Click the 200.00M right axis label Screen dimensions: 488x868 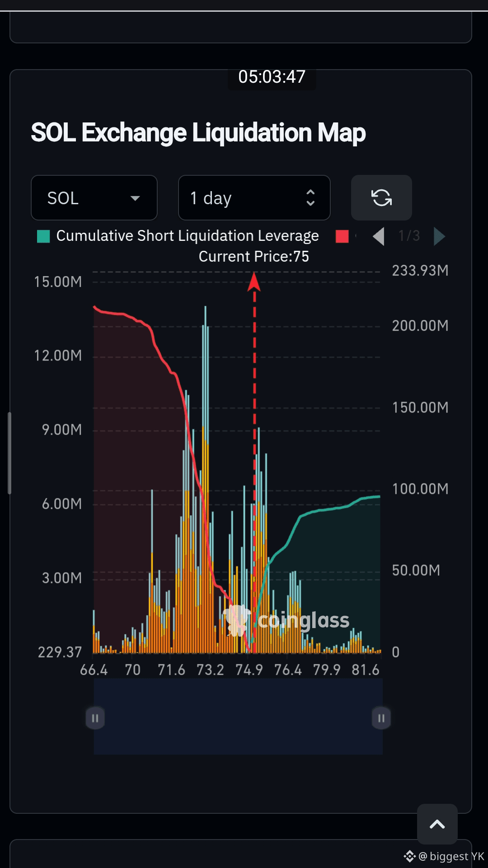420,326
